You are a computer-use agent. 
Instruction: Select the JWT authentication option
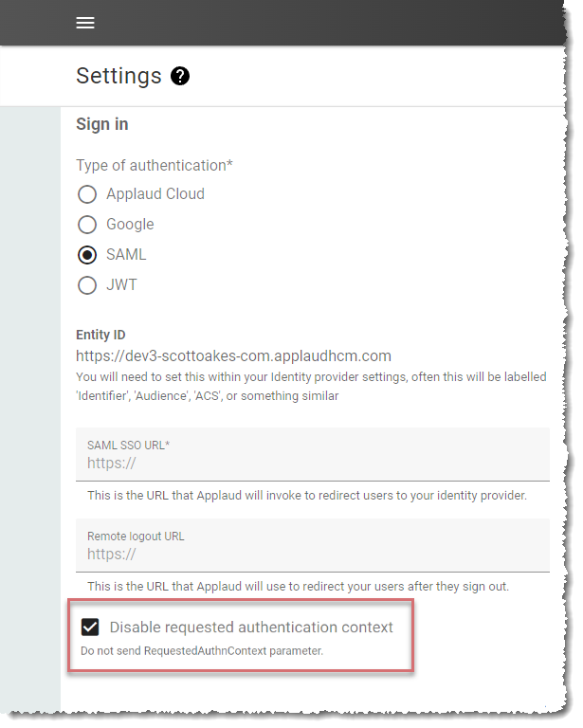point(87,285)
